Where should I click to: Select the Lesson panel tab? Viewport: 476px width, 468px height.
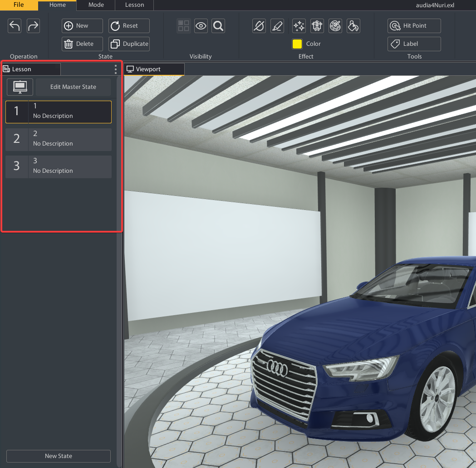coord(31,69)
